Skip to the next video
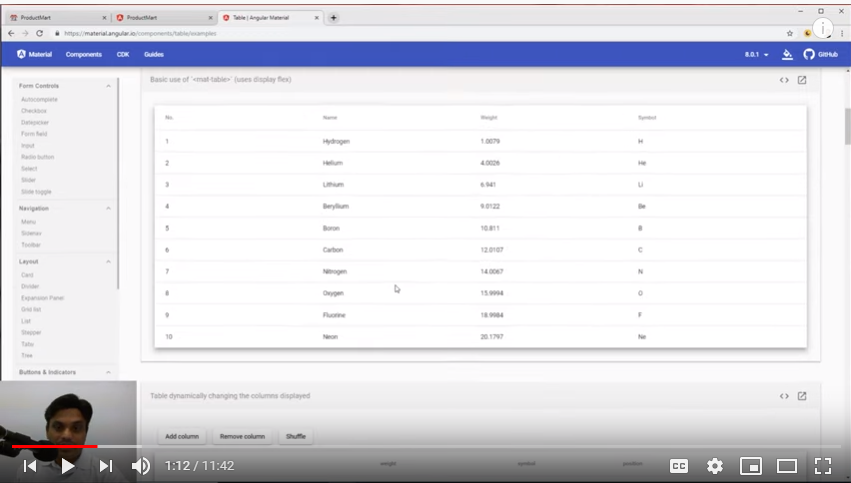This screenshot has height=483, width=851. tap(105, 465)
